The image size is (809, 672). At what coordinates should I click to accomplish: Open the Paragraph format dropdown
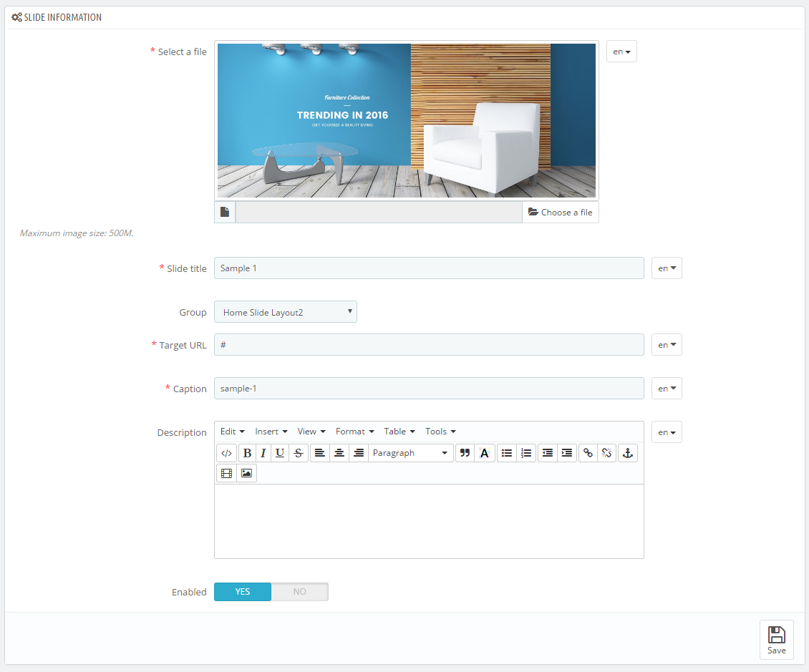point(411,453)
